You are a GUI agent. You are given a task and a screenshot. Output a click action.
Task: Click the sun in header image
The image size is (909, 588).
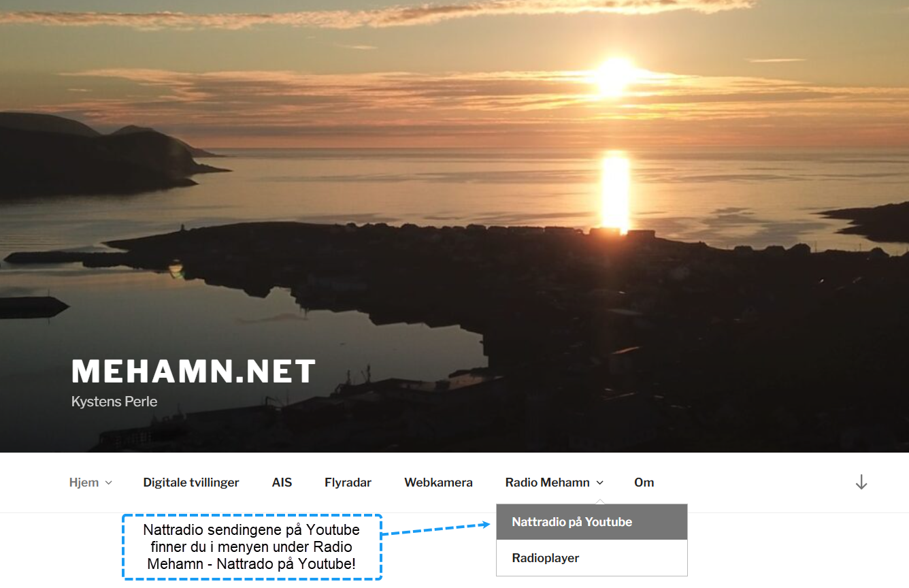point(615,73)
